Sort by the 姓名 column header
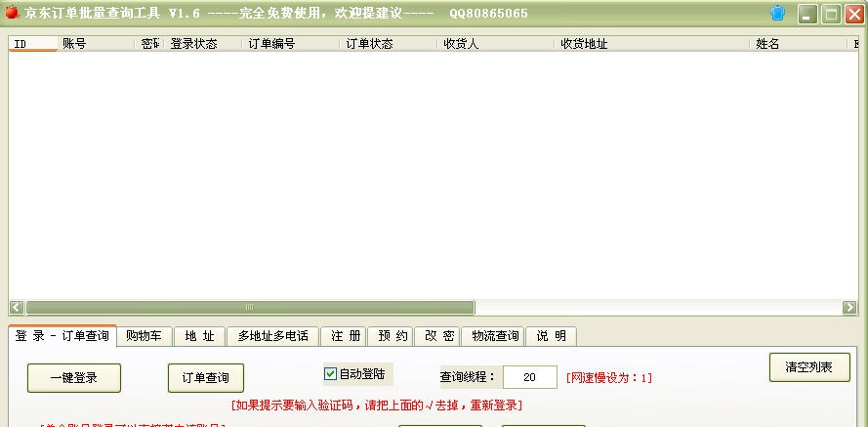 tap(799, 44)
